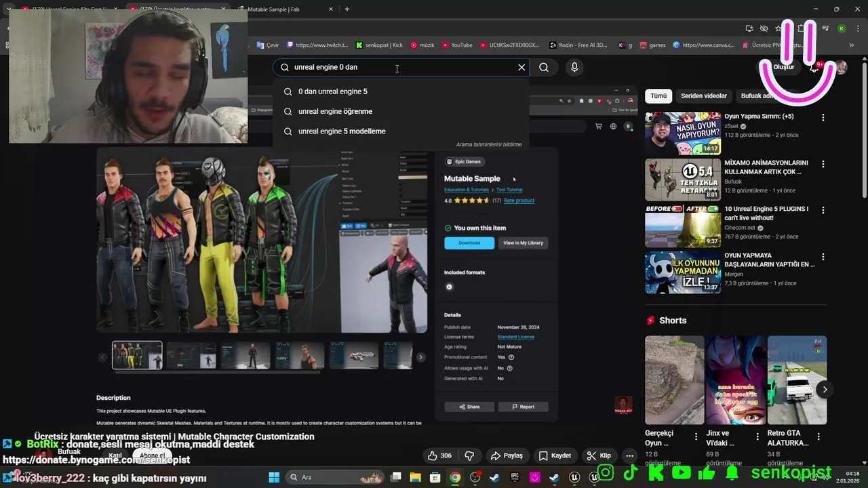Open Epic Games Launcher from taskbar
This screenshot has height=488, width=868.
[x=515, y=477]
